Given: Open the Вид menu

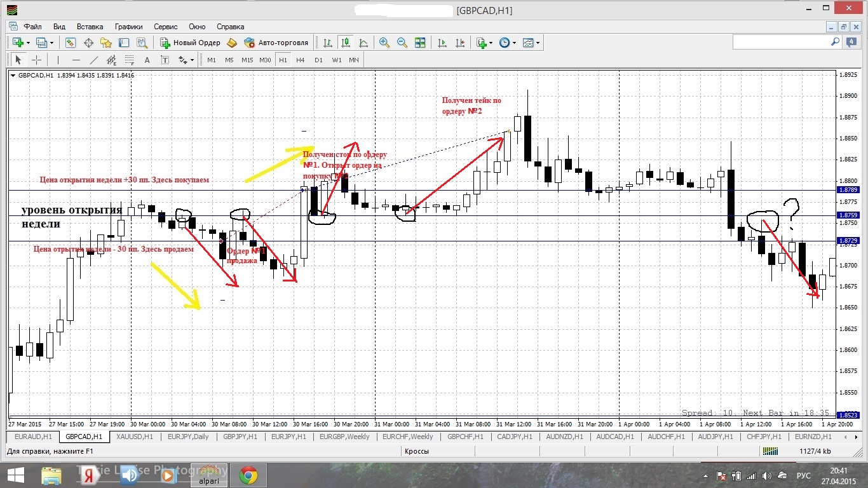Looking at the screenshot, I should pyautogui.click(x=59, y=27).
